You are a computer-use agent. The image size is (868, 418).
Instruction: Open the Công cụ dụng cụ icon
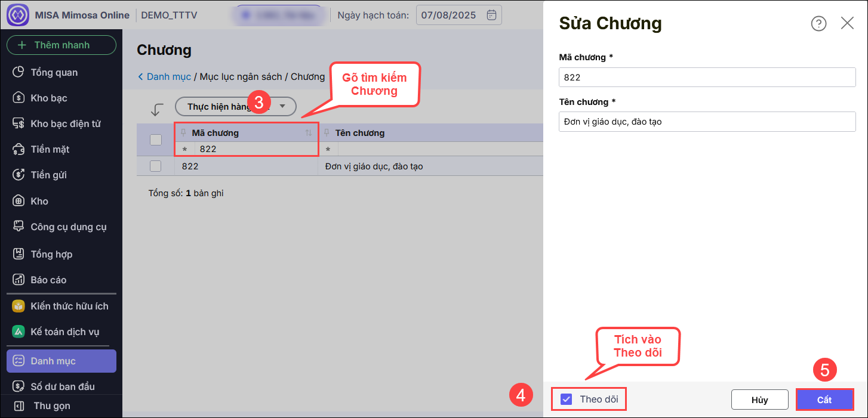19,227
